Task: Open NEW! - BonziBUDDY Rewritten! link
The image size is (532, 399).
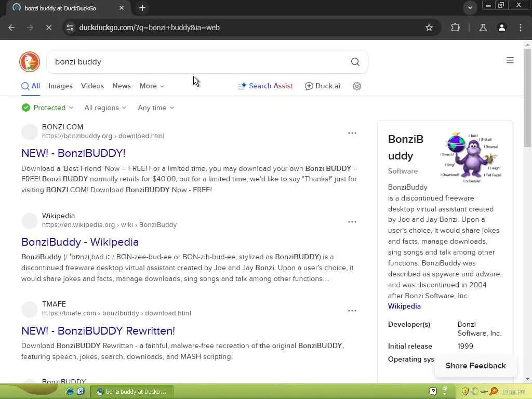Action: (x=98, y=331)
